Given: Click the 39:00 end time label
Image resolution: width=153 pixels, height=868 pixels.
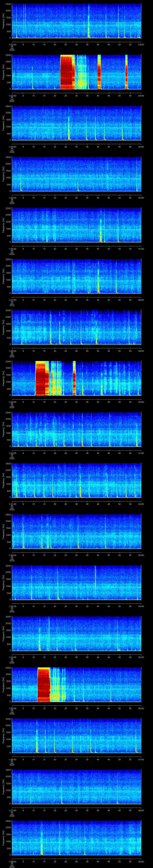Looking at the screenshot, I should 141,862.
